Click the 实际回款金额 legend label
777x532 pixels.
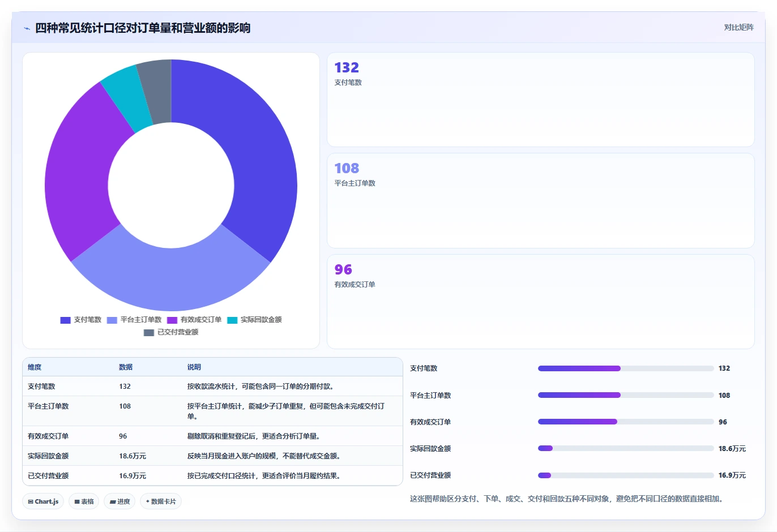tap(261, 320)
